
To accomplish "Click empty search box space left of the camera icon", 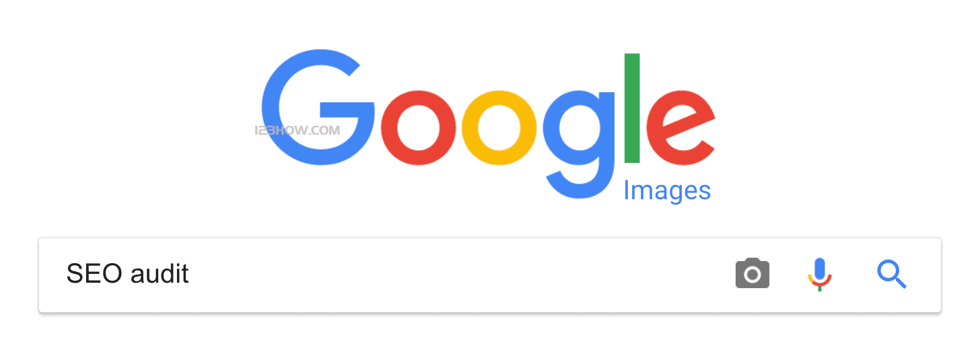I will [458, 275].
